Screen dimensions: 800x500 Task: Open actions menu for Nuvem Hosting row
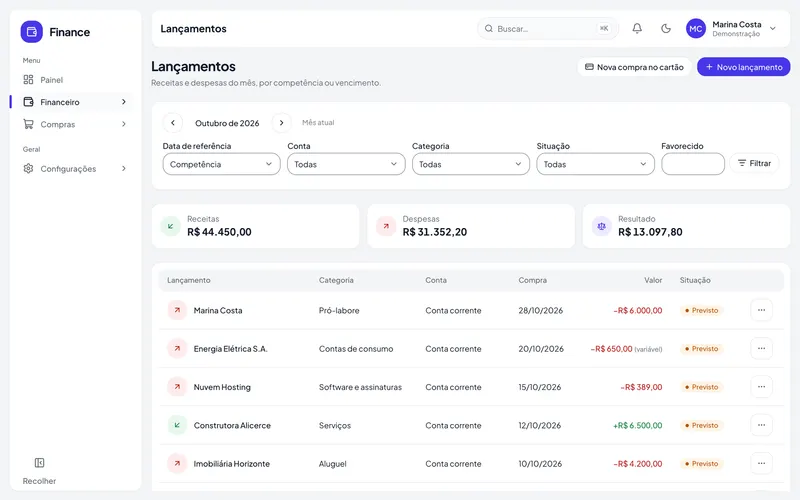761,387
